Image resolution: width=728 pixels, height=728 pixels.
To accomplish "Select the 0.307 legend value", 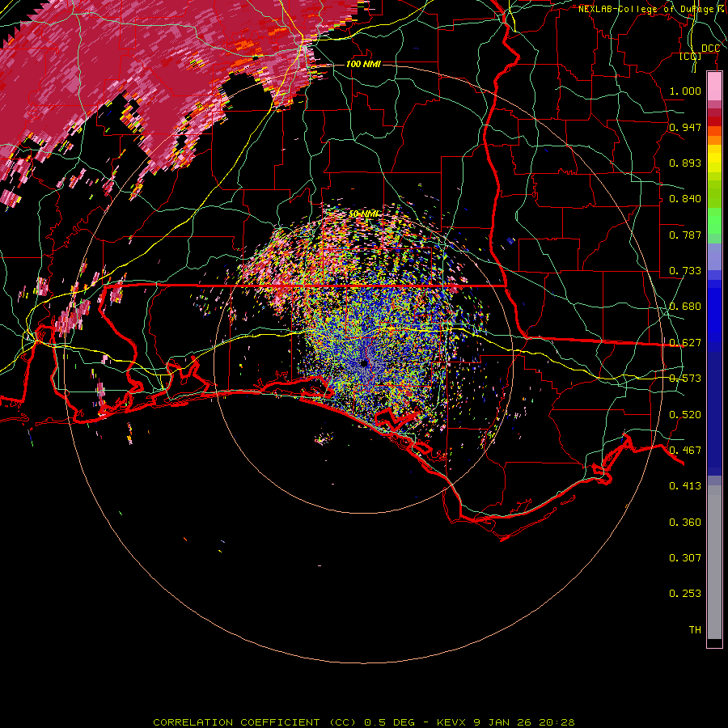I will 685,558.
